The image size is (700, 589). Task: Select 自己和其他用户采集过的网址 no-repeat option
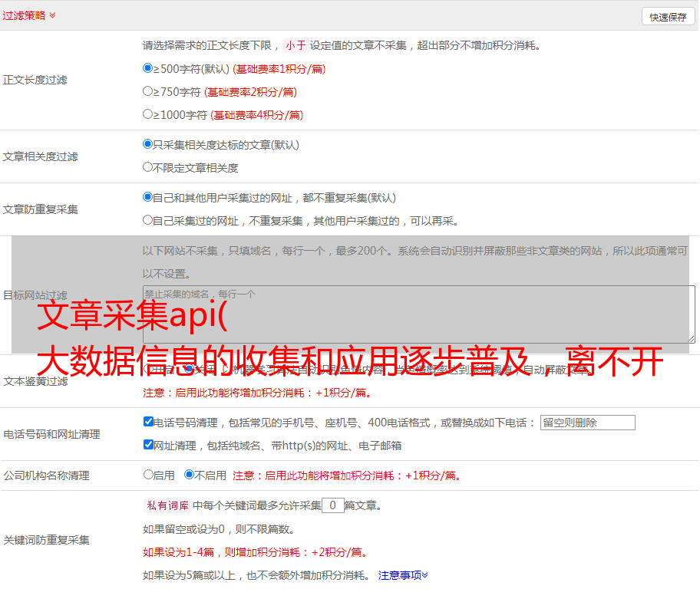coord(148,197)
